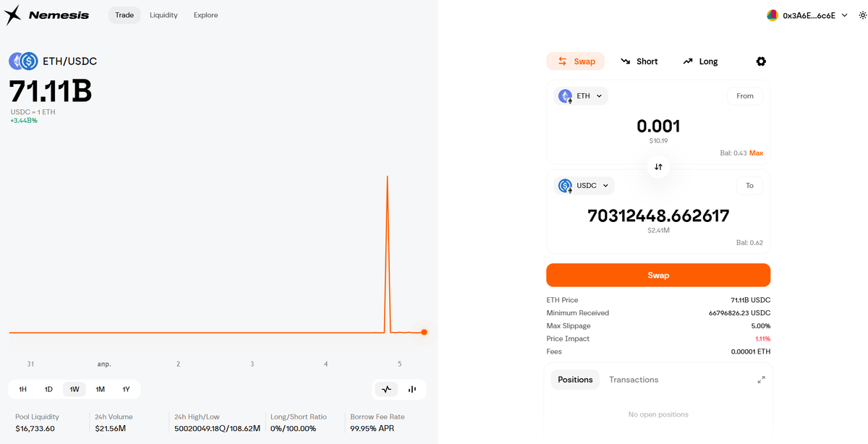The width and height of the screenshot is (868, 444).
Task: Switch to the Transactions tab
Action: (634, 380)
